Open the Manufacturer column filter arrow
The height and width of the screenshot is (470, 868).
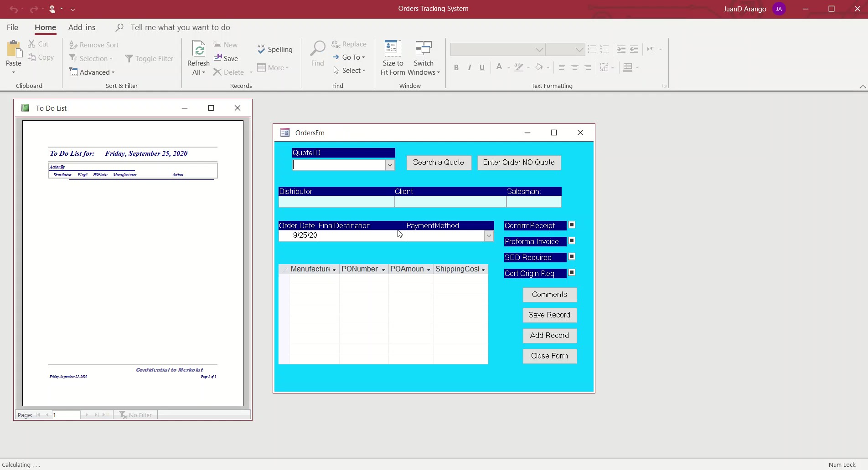click(x=334, y=270)
